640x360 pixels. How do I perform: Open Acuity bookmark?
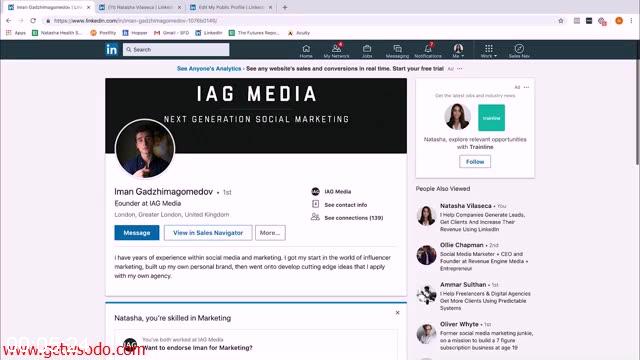tap(299, 33)
